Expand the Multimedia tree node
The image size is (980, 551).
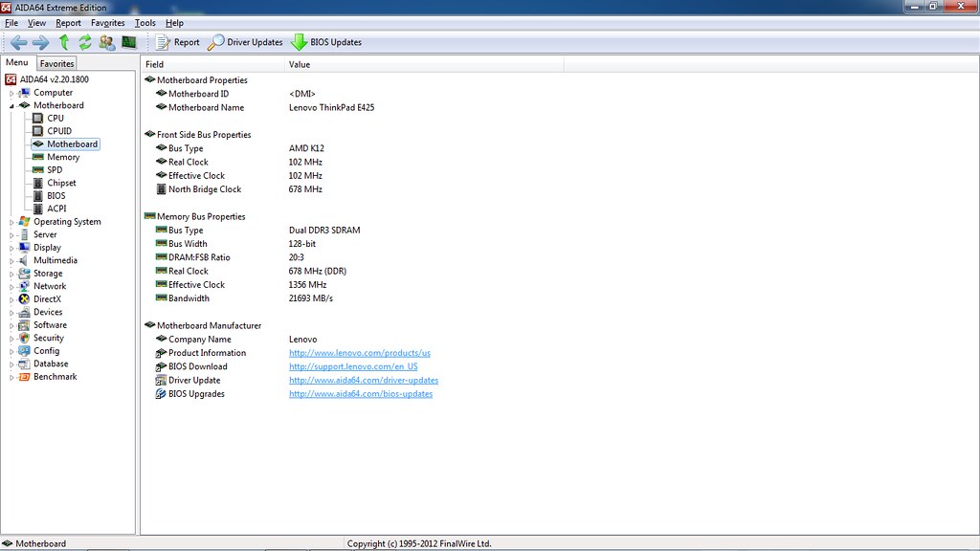click(x=11, y=261)
